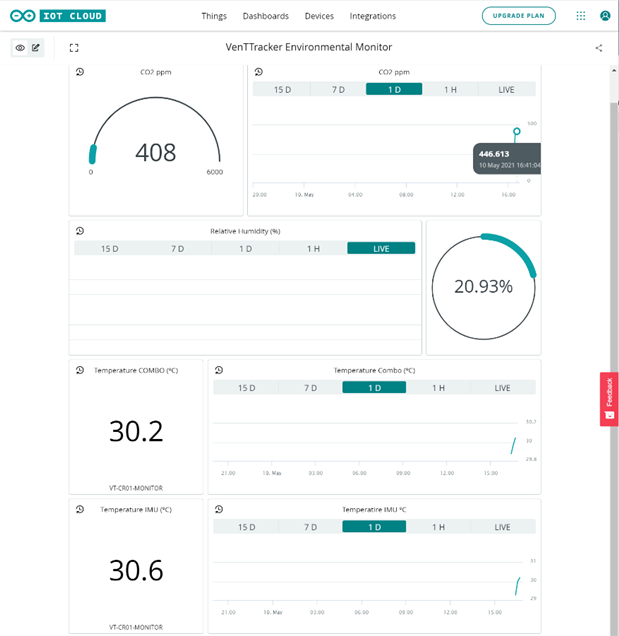Image resolution: width=619 pixels, height=636 pixels.
Task: Select 1 H range on CO2 ppm chart
Action: pos(450,89)
